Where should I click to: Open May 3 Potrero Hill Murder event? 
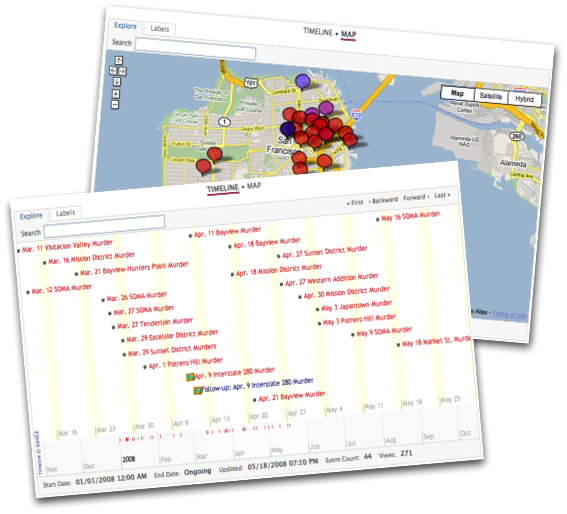[359, 320]
